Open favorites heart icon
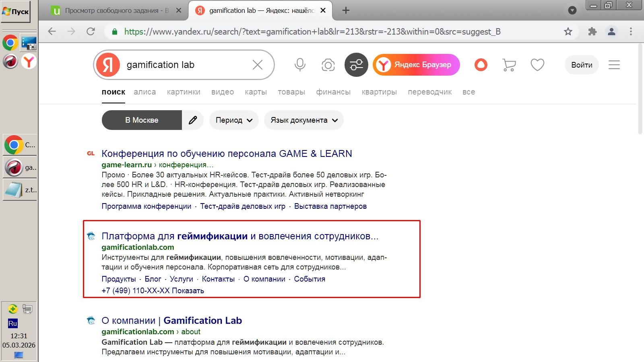Screen dimensions: 644x362 click(537, 65)
